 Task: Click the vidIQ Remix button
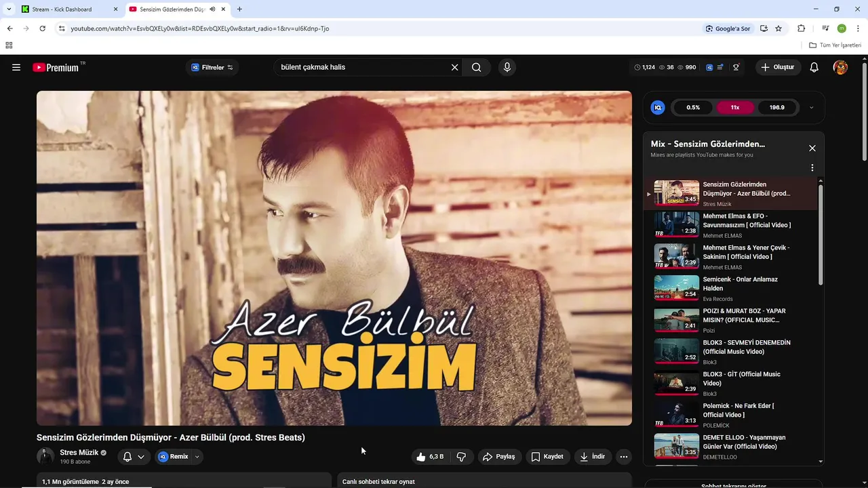pos(174,457)
